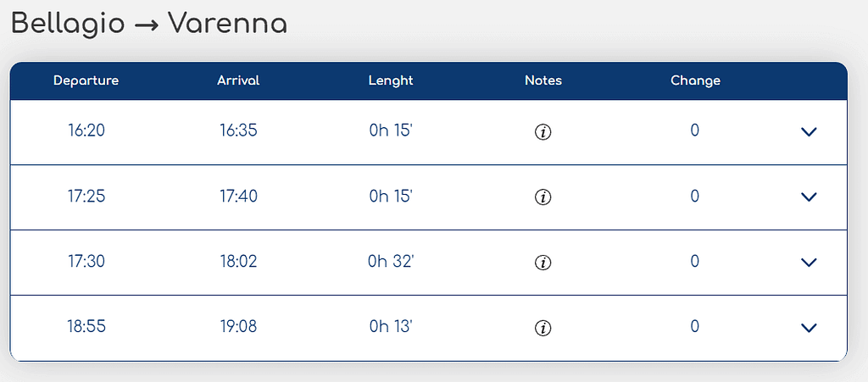Viewport: 868px width, 382px height.
Task: View info icon on 18:55 departure row
Action: pos(543,328)
